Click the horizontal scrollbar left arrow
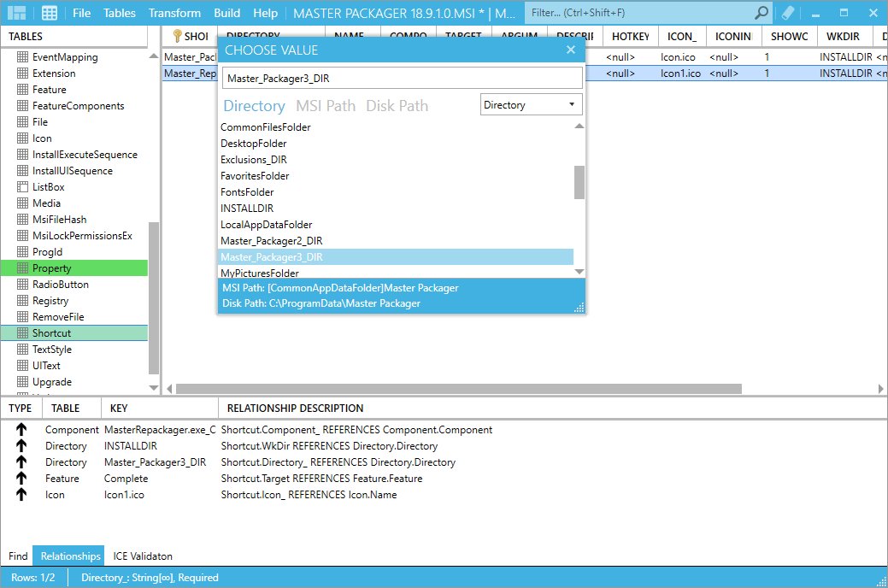Image resolution: width=888 pixels, height=588 pixels. 168,389
